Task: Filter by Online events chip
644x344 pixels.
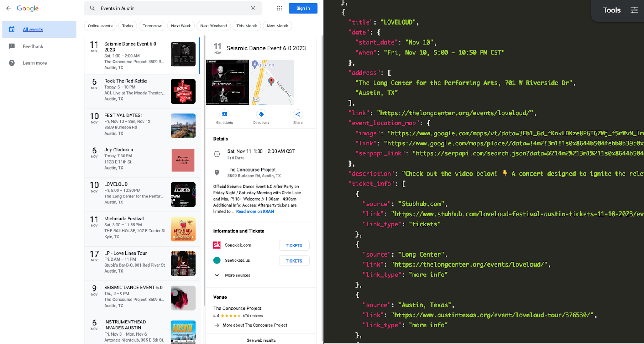Action: pyautogui.click(x=100, y=26)
